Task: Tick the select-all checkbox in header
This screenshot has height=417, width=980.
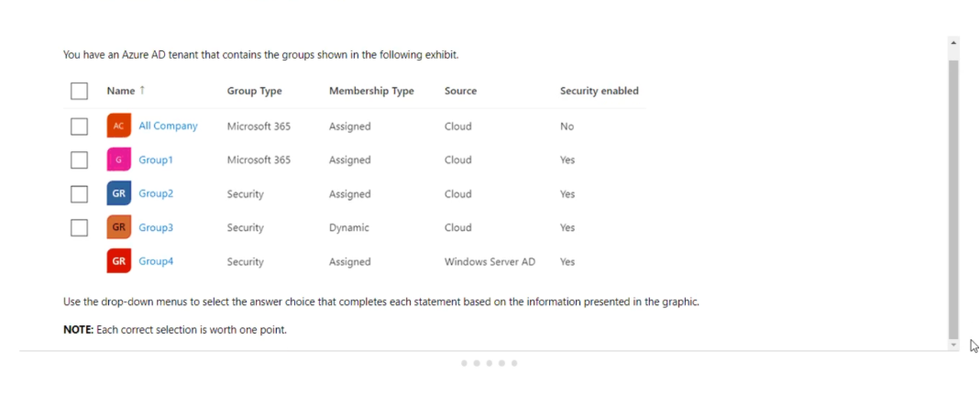Action: [79, 91]
